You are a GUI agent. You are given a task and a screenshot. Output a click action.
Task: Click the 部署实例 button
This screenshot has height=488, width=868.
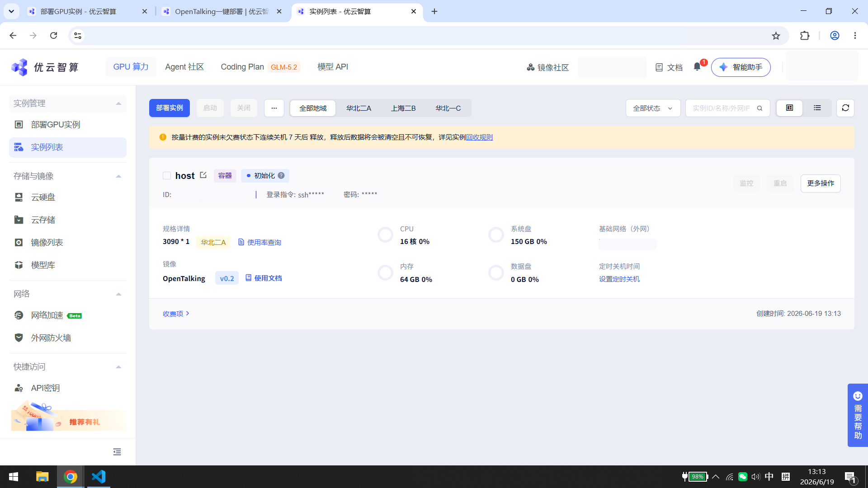(170, 108)
